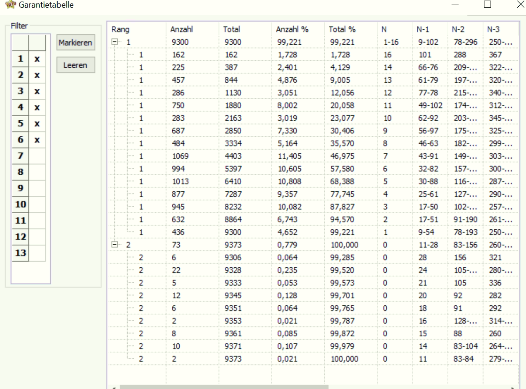Click the Markieren button
This screenshot has width=526, height=389.
[75, 43]
